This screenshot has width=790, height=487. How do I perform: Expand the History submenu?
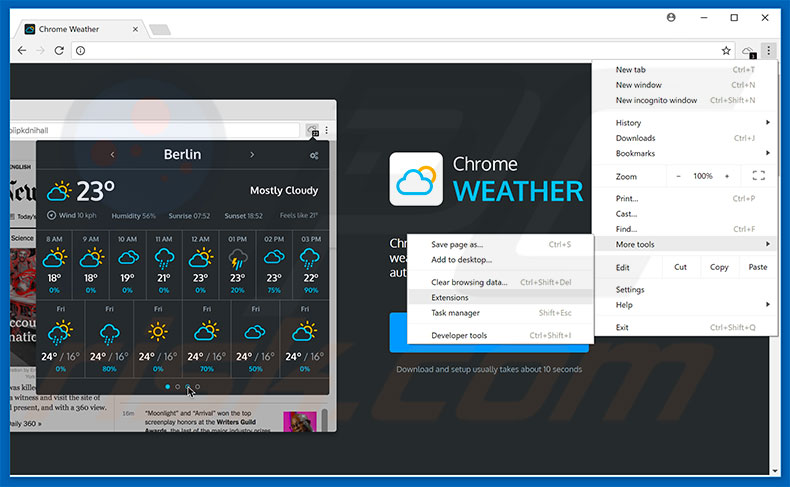[685, 122]
